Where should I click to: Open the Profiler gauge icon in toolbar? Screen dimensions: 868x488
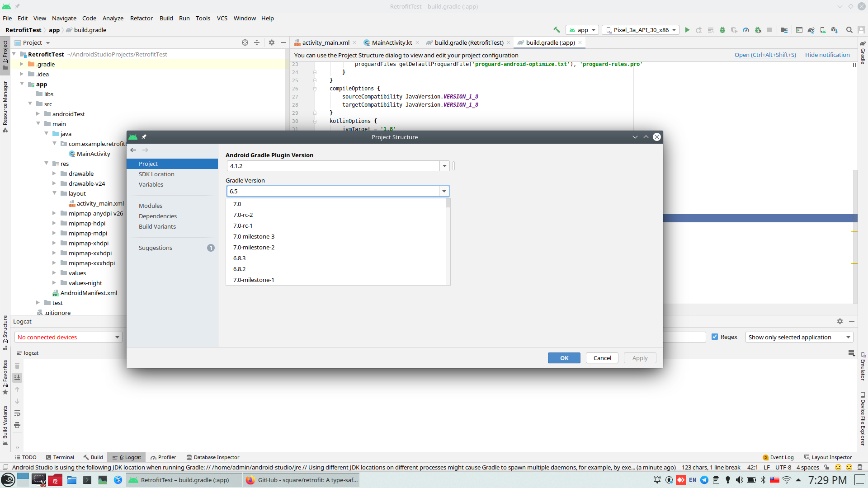(x=746, y=30)
